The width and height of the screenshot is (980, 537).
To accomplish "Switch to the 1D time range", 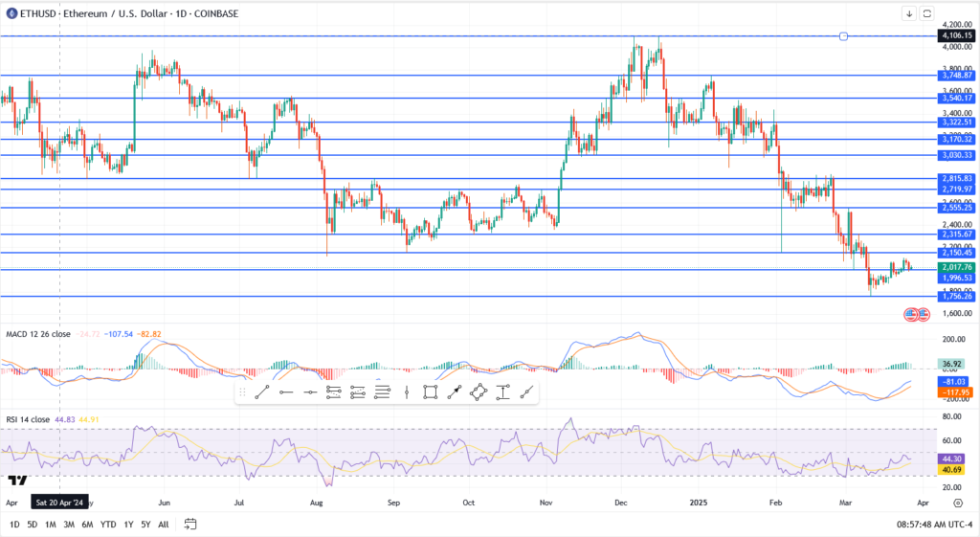I will [14, 524].
